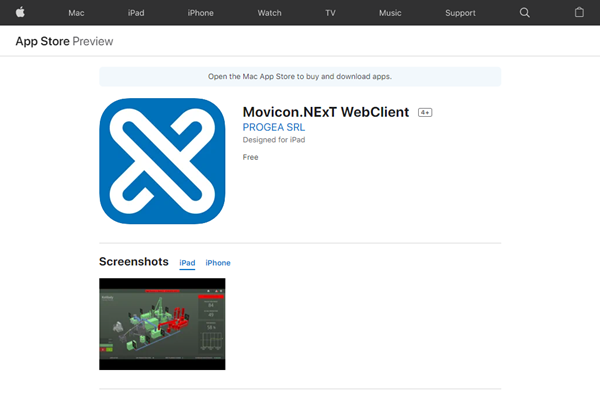The width and height of the screenshot is (600, 395).
Task: Open the iPad menu in navigation bar
Action: coord(136,13)
